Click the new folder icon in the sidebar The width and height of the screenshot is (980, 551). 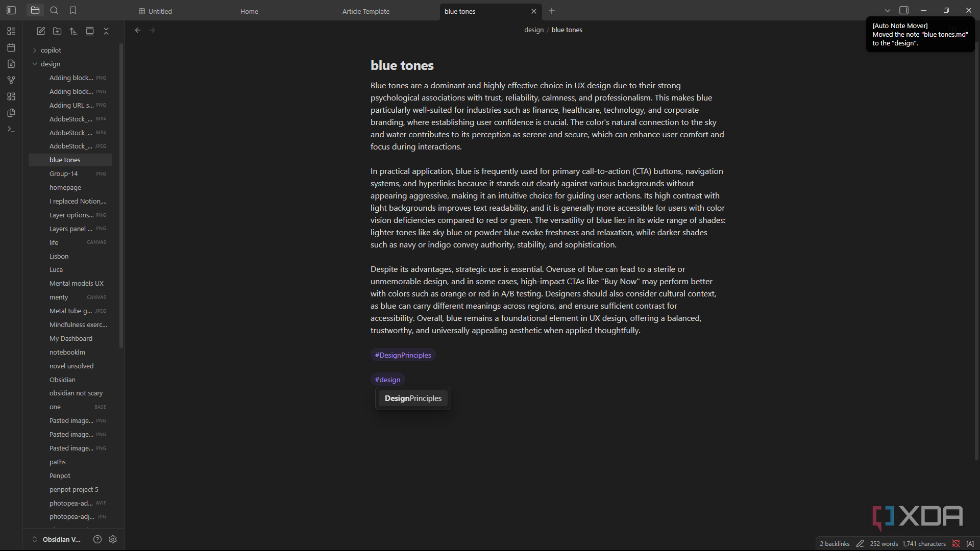pos(57,31)
